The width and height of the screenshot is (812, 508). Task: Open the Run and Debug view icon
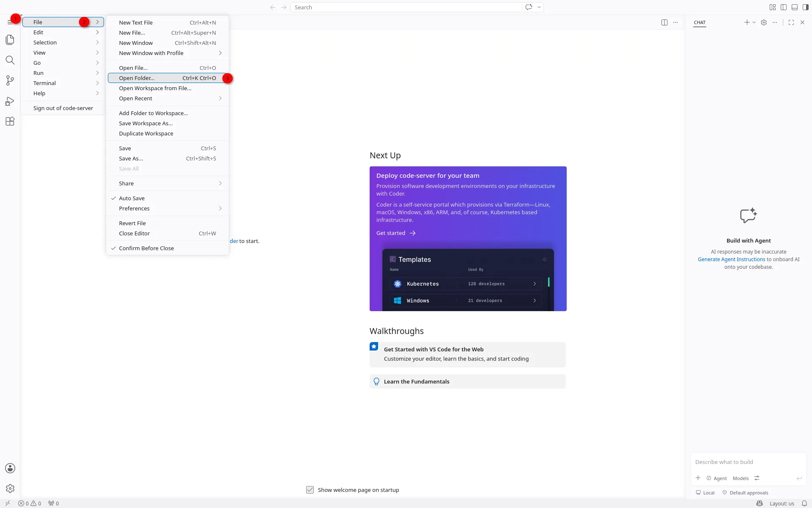coord(10,101)
